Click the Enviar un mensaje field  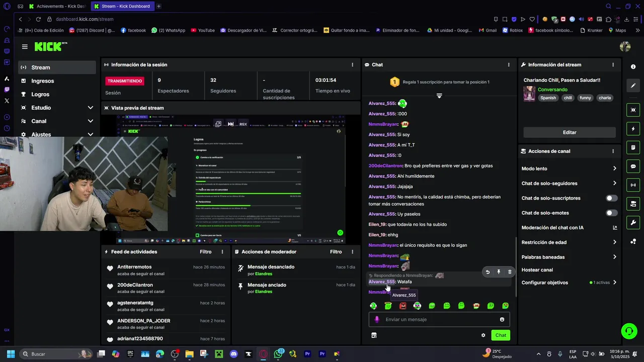[439, 319]
